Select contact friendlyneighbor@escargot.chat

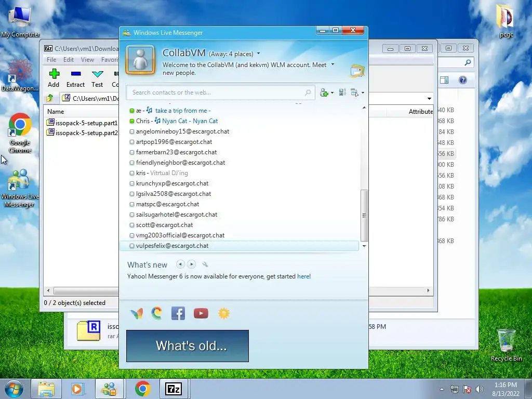pos(239,163)
